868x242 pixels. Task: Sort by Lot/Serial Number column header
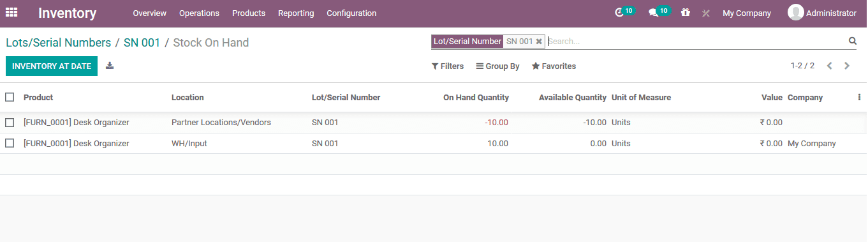[346, 97]
